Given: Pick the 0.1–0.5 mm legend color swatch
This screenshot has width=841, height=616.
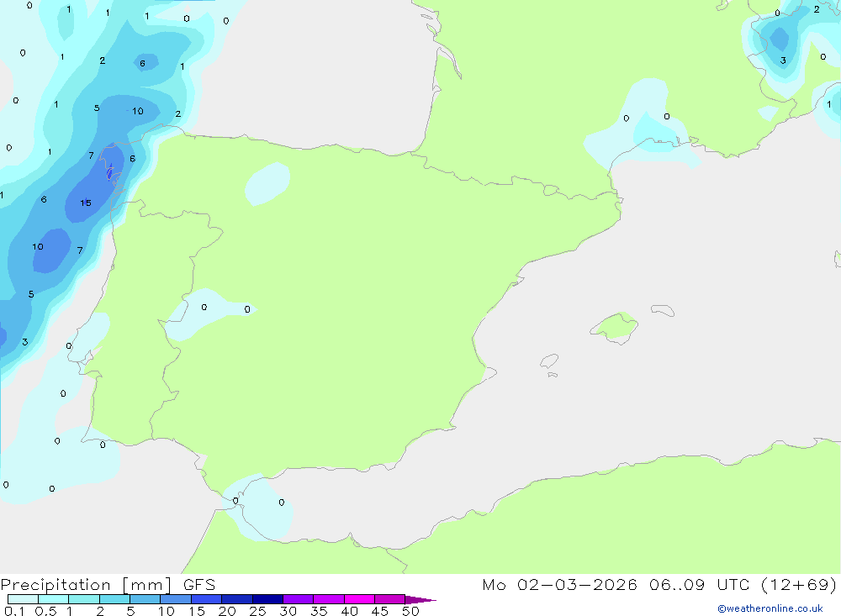Looking at the screenshot, I should pos(23,599).
